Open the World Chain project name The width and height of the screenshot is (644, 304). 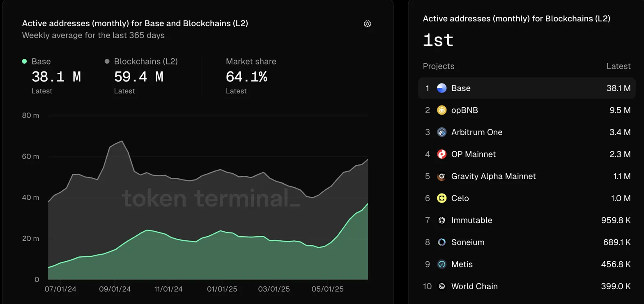point(474,286)
